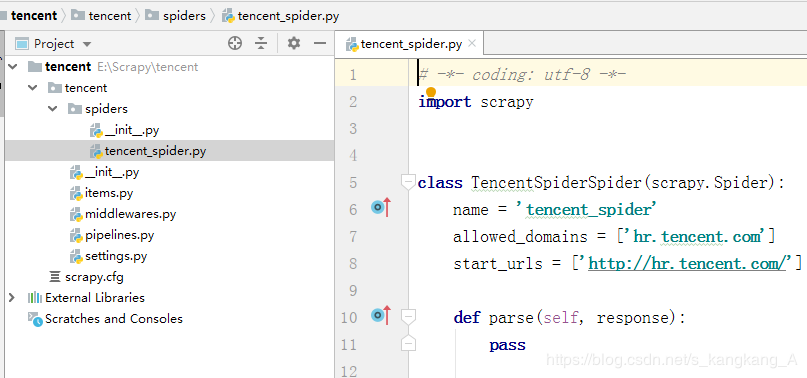Toggle the fold end marker at line 11
The height and width of the screenshot is (378, 807).
[409, 343]
